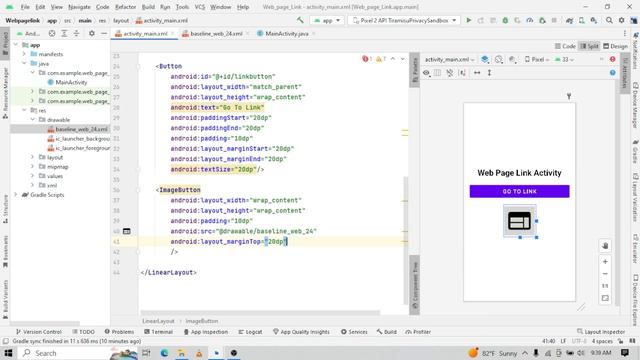
Task: Click the horizontal expand arrows icon
Action: pyautogui.click(x=477, y=73)
